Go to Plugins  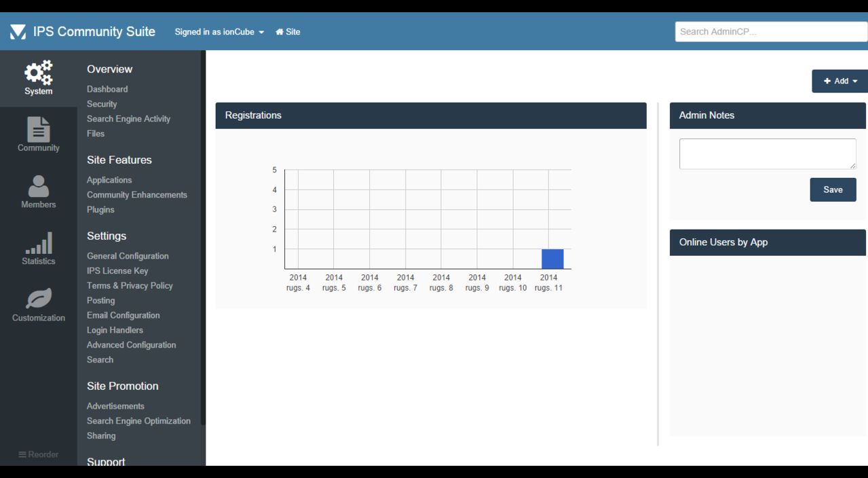tap(100, 210)
